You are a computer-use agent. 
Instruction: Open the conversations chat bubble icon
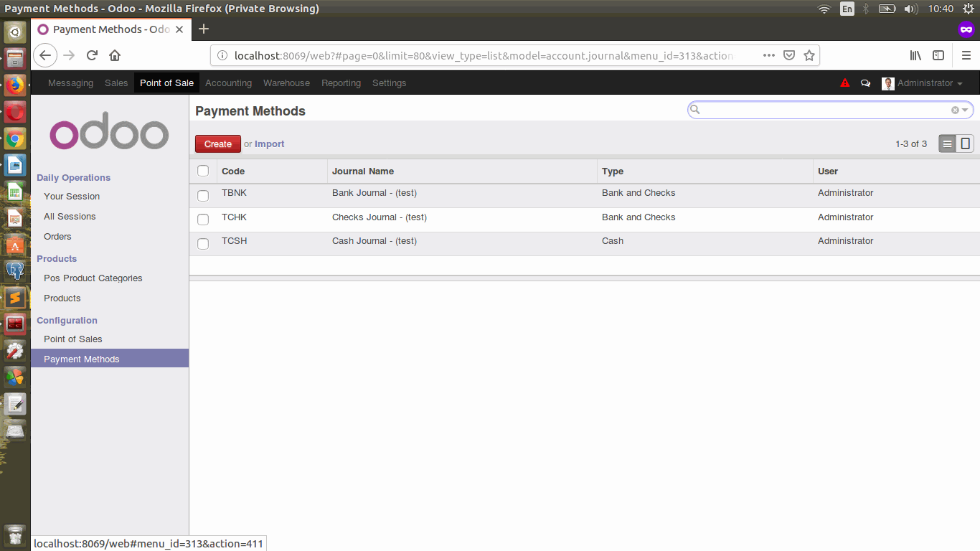point(865,83)
